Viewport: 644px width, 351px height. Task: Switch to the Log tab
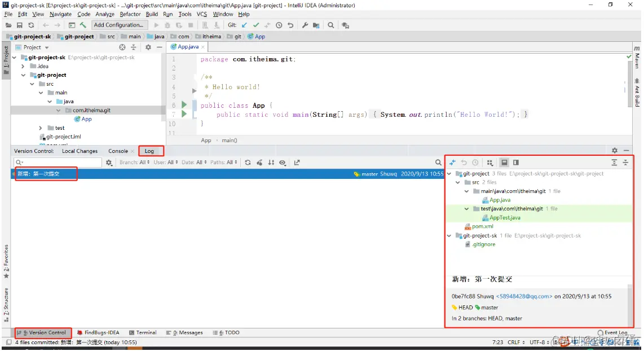[149, 151]
